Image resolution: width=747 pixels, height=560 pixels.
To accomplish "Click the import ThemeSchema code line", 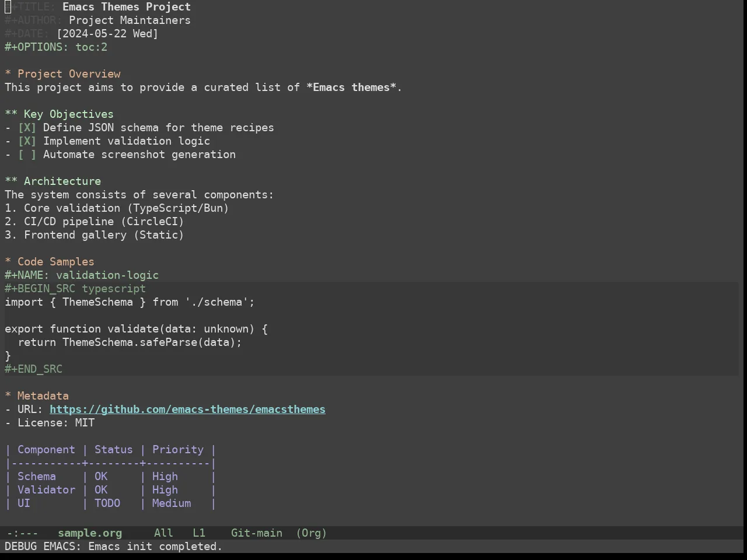I will (x=130, y=302).
